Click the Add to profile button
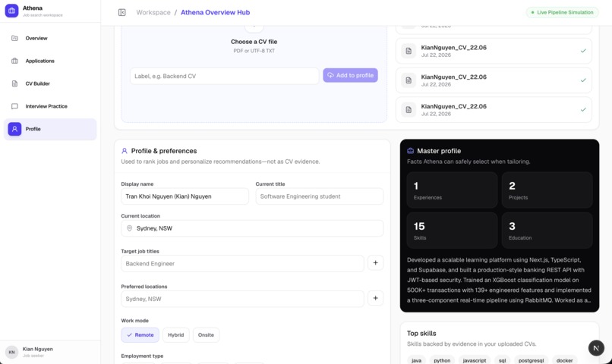The image size is (612, 364). tap(351, 75)
